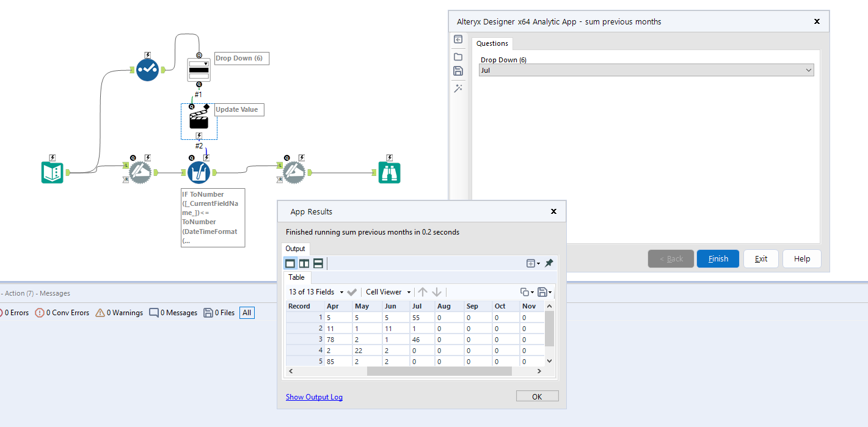Click the Browse binoculars tool

[x=390, y=173]
